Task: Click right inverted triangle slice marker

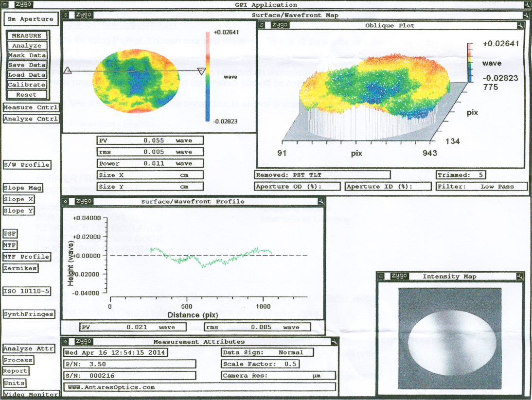Action: (x=201, y=72)
